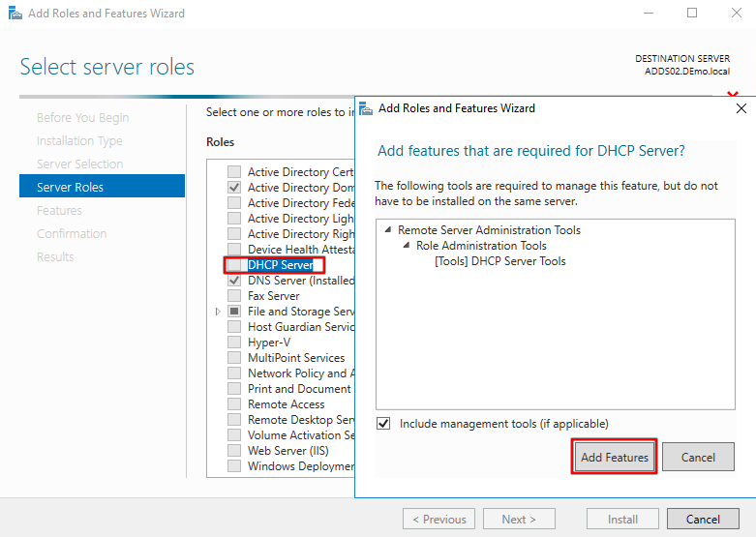Check the Host Guardian Service checkbox

(234, 327)
